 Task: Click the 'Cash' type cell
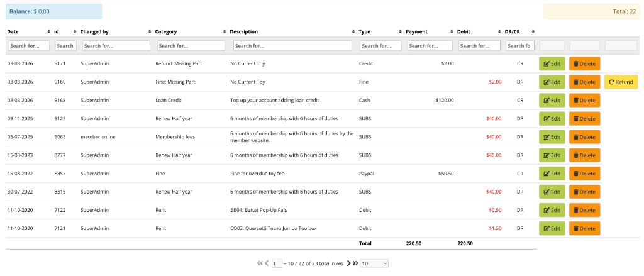point(365,101)
